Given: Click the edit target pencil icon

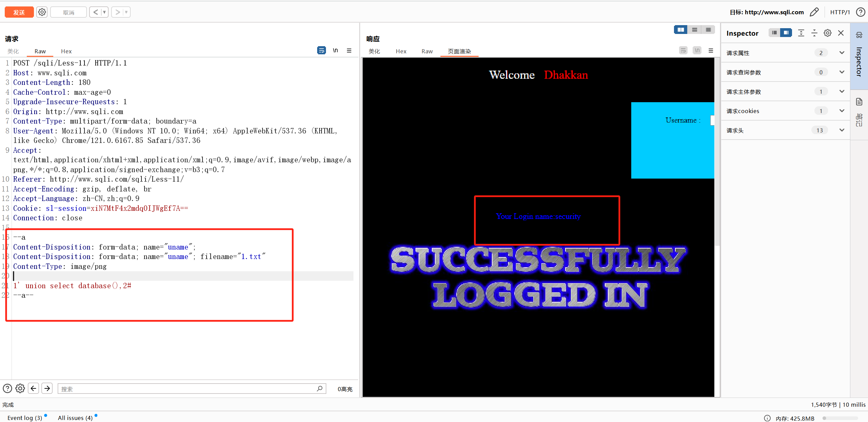Looking at the screenshot, I should [x=814, y=12].
